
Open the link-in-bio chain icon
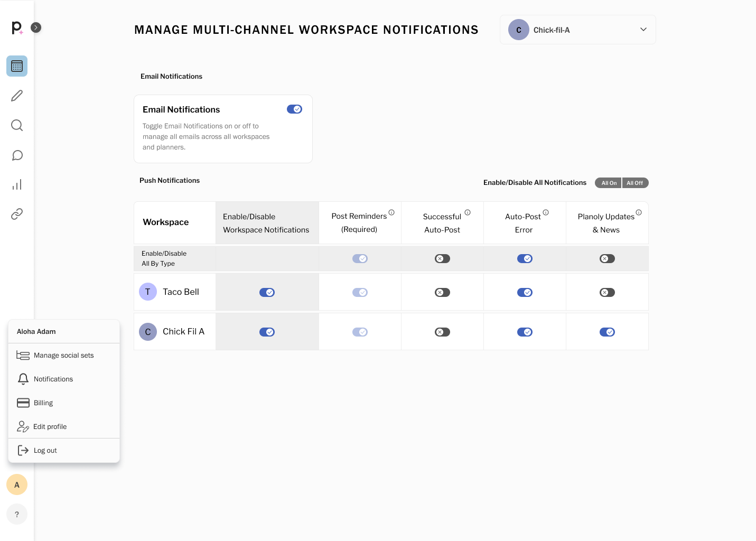click(17, 214)
